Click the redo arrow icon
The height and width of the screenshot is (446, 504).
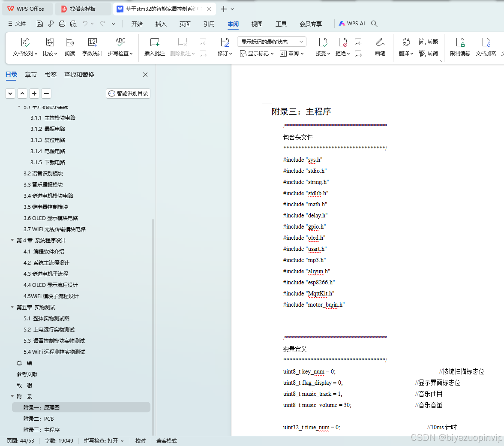[x=102, y=24]
